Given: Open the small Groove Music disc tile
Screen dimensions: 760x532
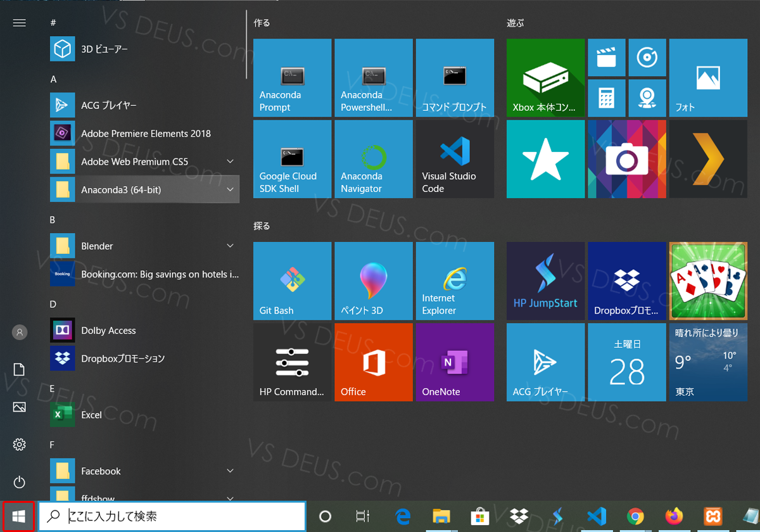Looking at the screenshot, I should click(x=647, y=58).
